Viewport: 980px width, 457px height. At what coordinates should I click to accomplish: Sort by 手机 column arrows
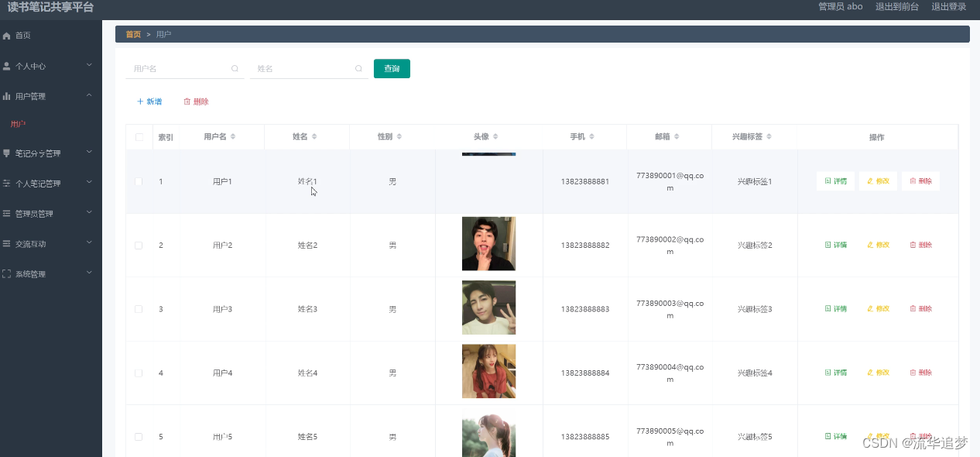[591, 136]
